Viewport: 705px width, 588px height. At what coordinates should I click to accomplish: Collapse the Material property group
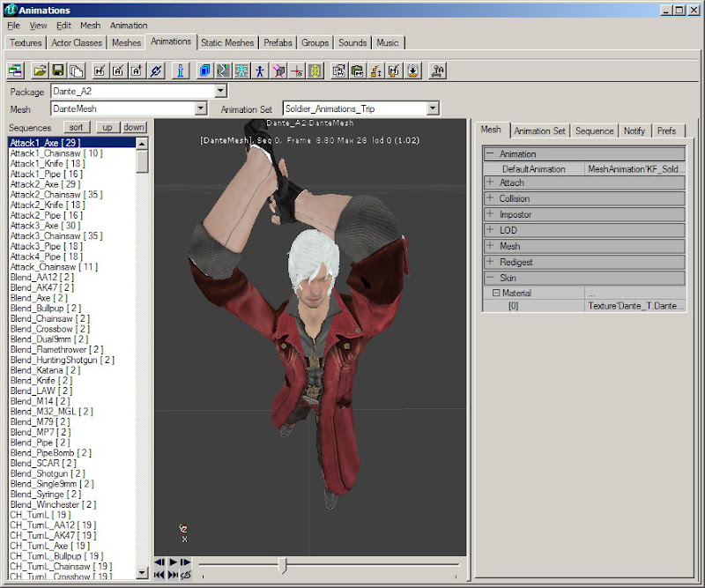(495, 294)
